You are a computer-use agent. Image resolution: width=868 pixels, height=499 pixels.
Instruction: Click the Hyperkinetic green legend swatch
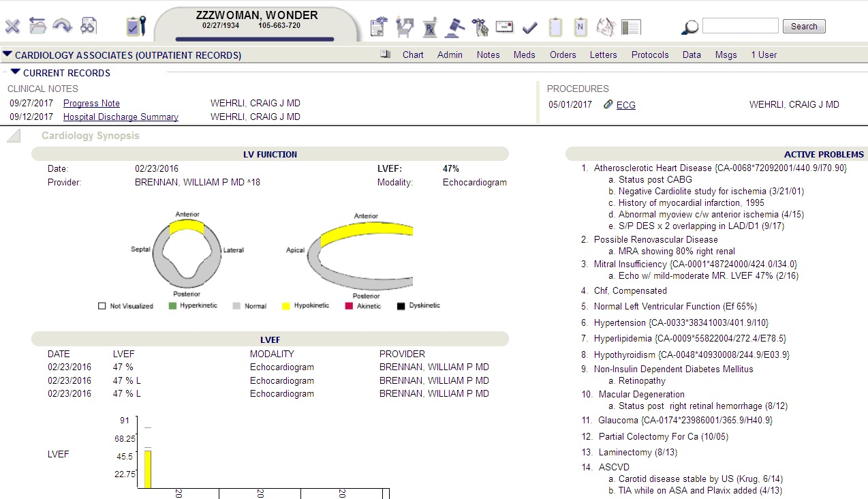(172, 306)
